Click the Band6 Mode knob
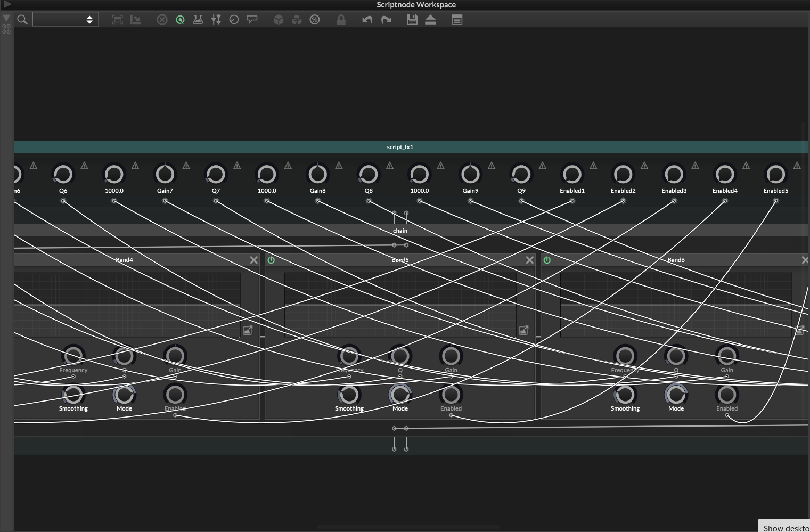Image resolution: width=810 pixels, height=532 pixels. pos(676,395)
